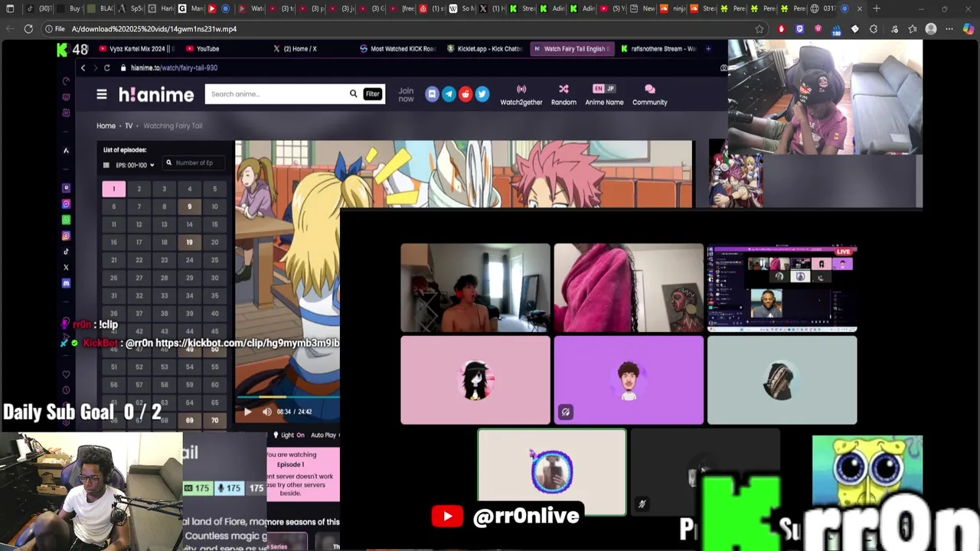Play the Fairy Tail video
The width and height of the screenshot is (980, 551).
point(247,412)
